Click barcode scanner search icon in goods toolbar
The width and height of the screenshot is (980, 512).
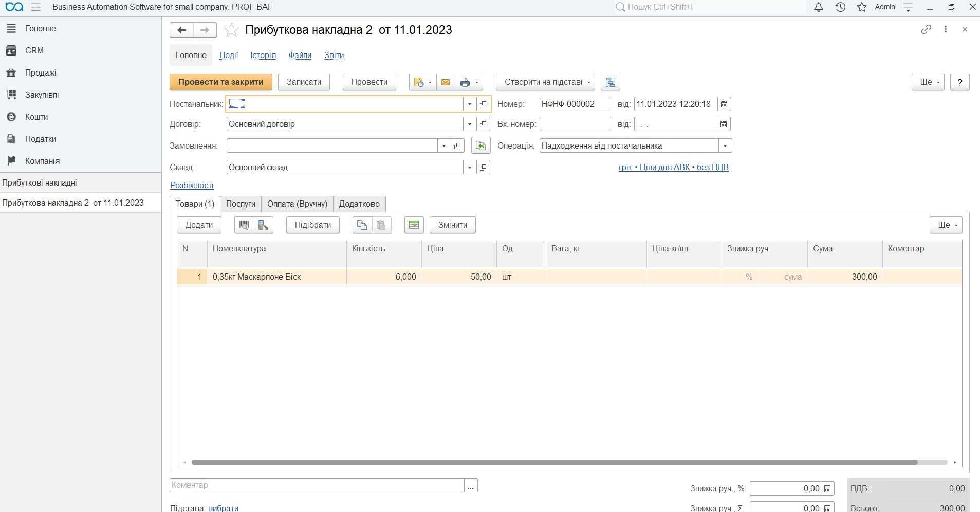tap(244, 225)
